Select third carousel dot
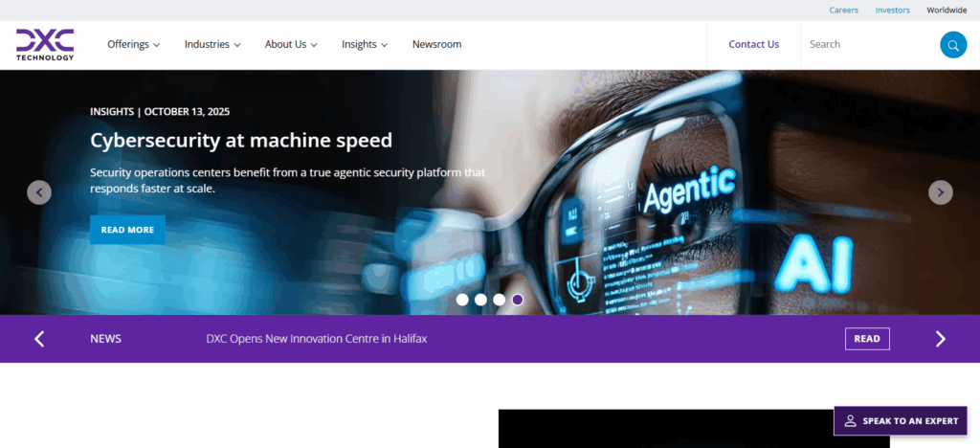 pos(499,300)
